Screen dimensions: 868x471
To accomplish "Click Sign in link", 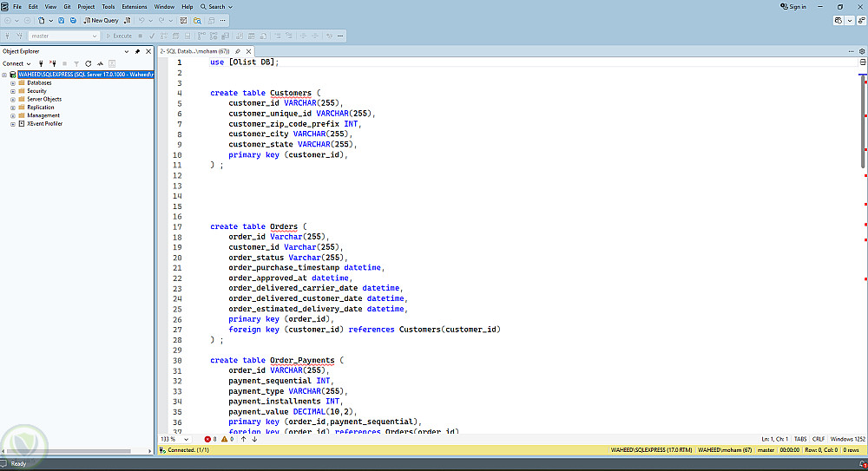I will tap(793, 7).
